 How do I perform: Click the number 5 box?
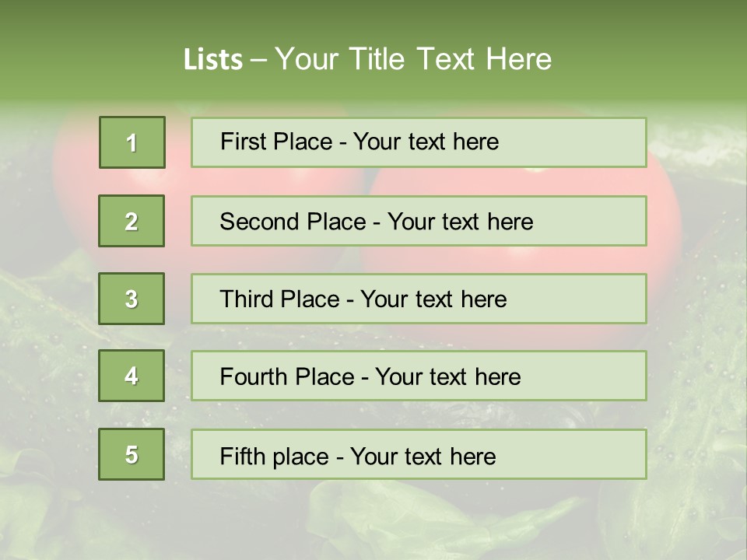pyautogui.click(x=132, y=454)
